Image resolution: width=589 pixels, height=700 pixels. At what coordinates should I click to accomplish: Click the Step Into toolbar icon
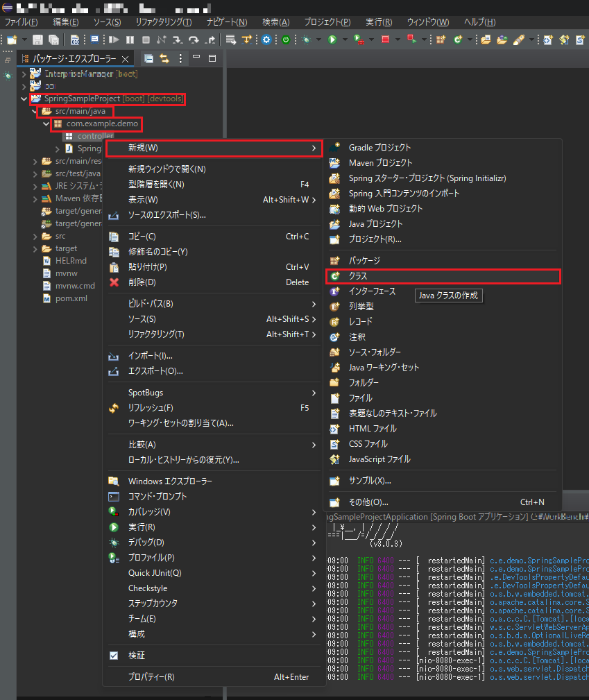point(178,40)
